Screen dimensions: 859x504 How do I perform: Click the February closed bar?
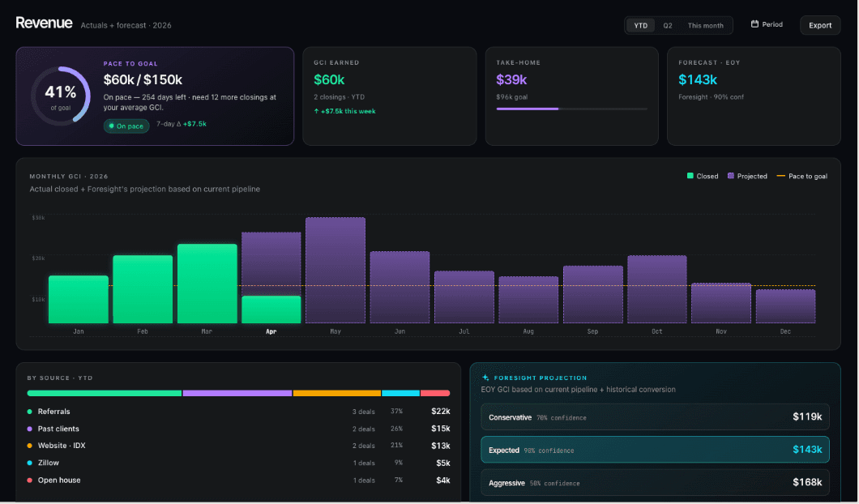click(143, 289)
